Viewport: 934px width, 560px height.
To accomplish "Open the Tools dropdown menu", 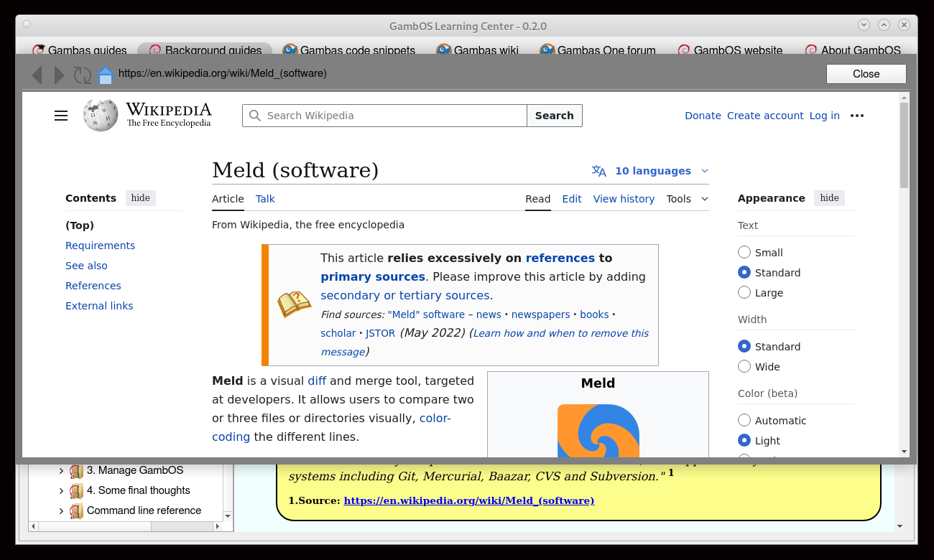I will [687, 199].
